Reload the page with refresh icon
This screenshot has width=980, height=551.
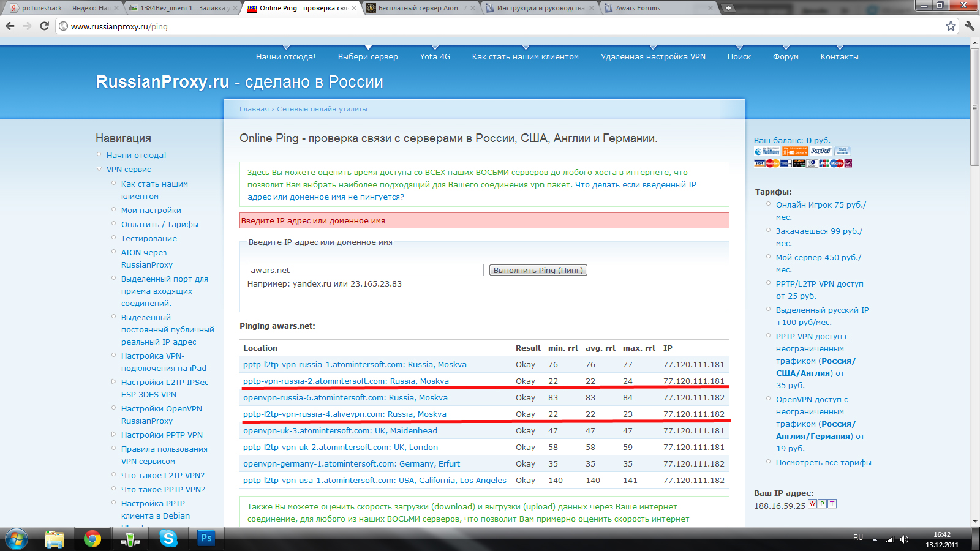point(44,26)
